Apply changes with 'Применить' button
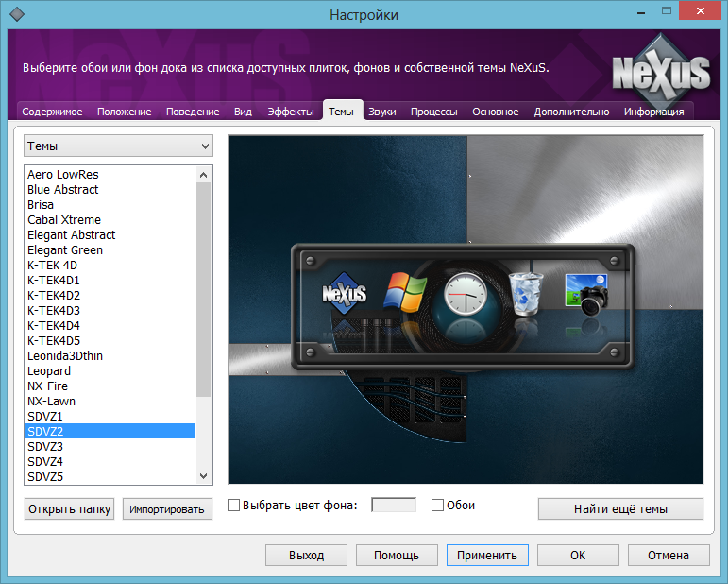728x584 pixels. click(x=487, y=556)
